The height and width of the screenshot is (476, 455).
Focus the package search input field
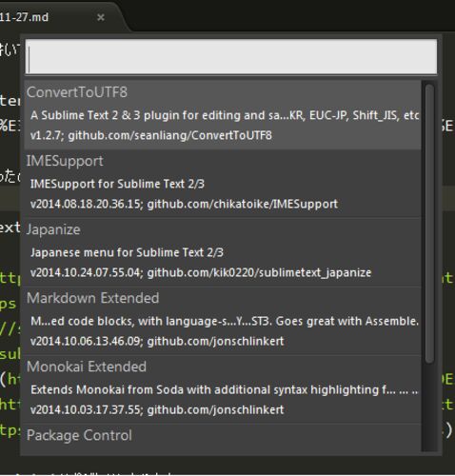231,57
